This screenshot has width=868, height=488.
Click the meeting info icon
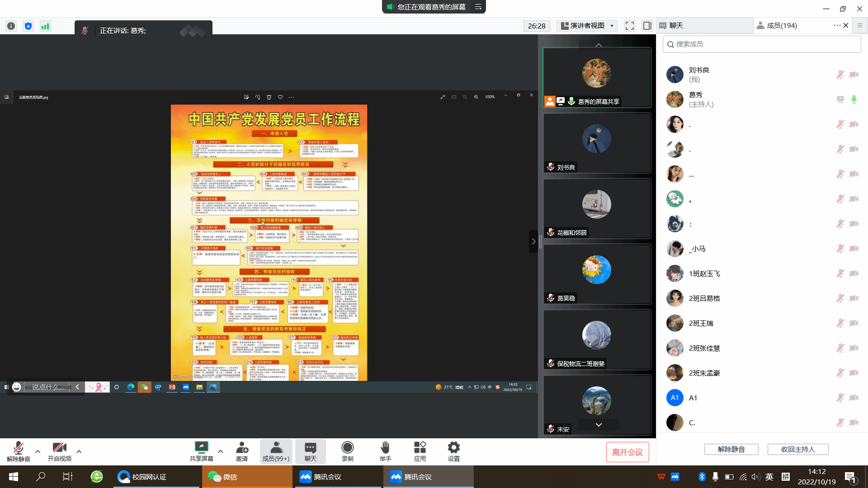coord(11,26)
